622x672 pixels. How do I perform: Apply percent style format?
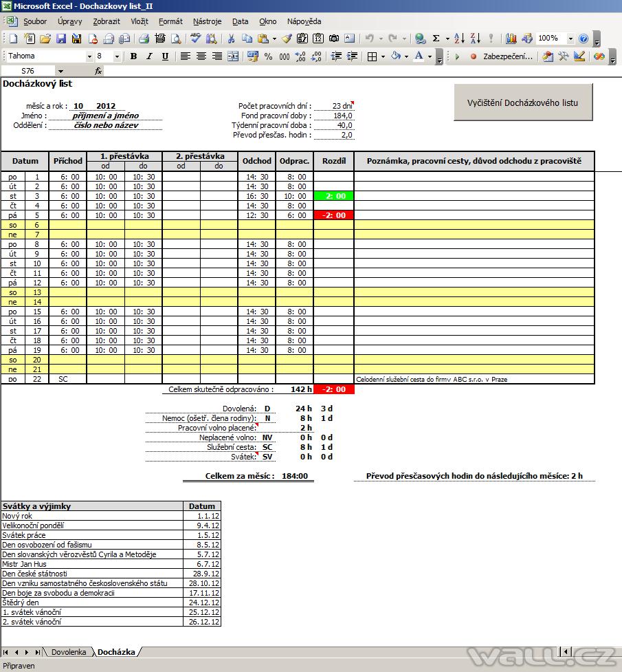tap(268, 56)
